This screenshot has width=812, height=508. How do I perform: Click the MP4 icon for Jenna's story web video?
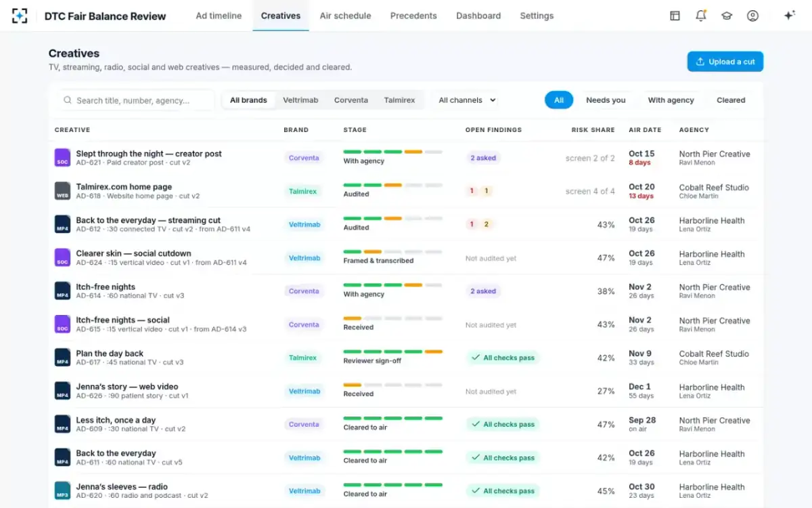(x=62, y=391)
